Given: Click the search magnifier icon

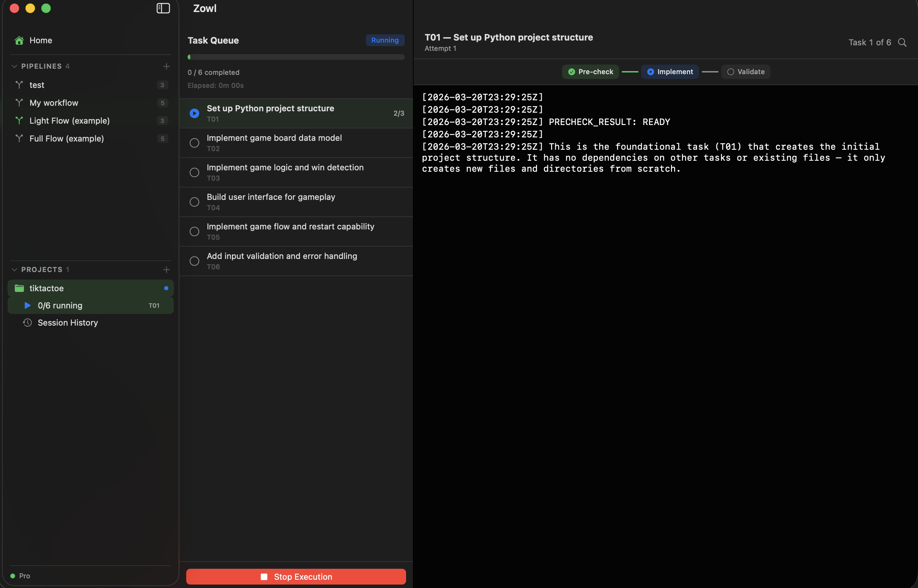Looking at the screenshot, I should click(x=902, y=42).
